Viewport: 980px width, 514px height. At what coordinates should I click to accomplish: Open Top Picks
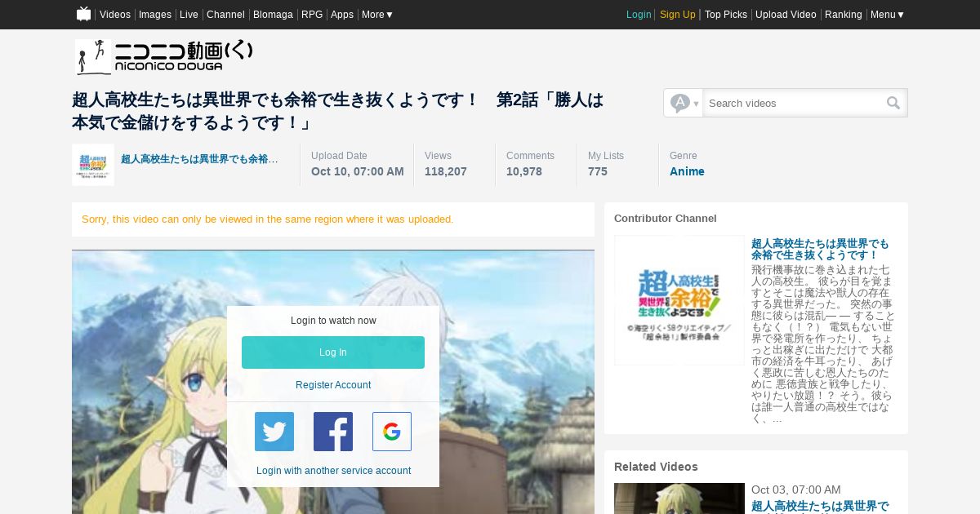pos(726,15)
